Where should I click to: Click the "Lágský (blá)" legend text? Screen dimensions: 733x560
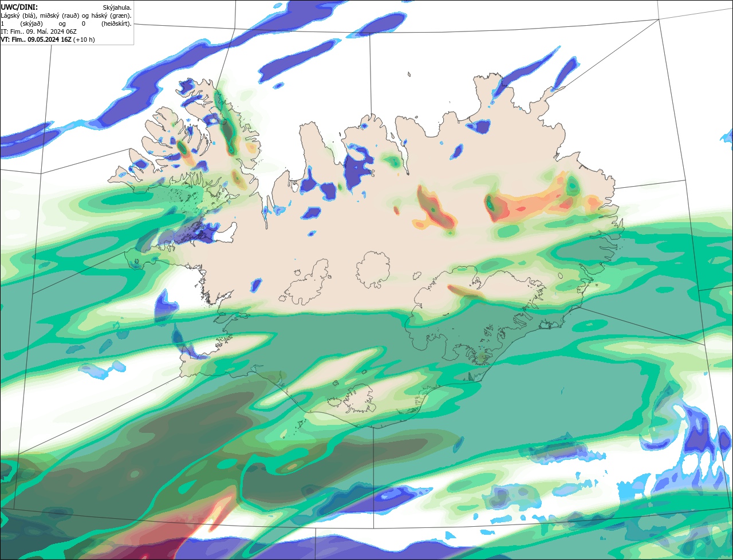18,16
